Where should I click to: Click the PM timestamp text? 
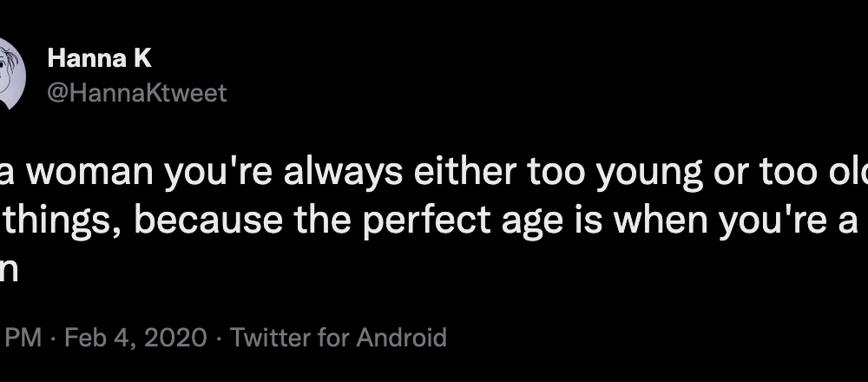(x=23, y=337)
